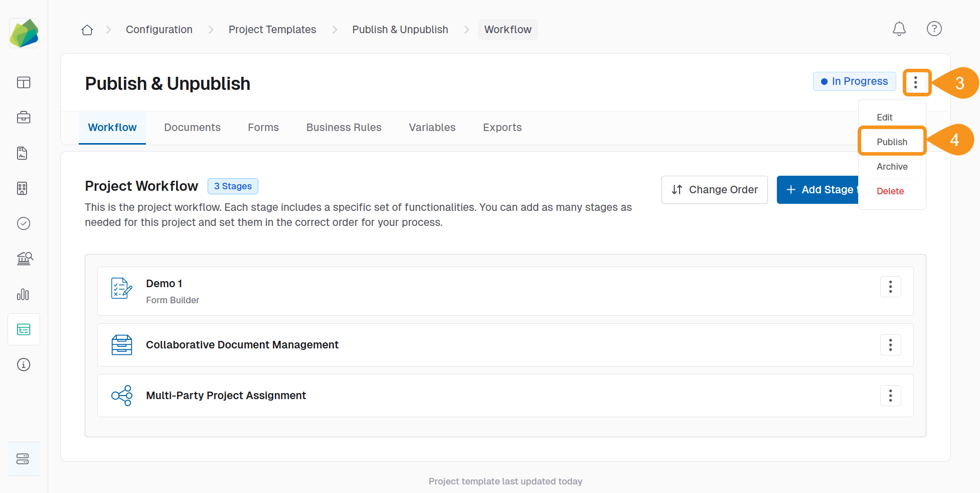Switch to the Business Rules tab

click(x=344, y=128)
